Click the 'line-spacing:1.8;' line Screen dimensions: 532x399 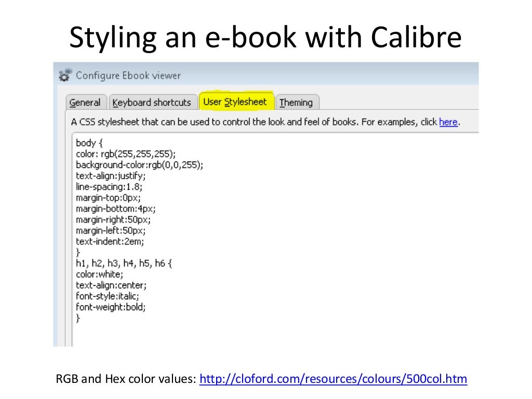(x=109, y=187)
